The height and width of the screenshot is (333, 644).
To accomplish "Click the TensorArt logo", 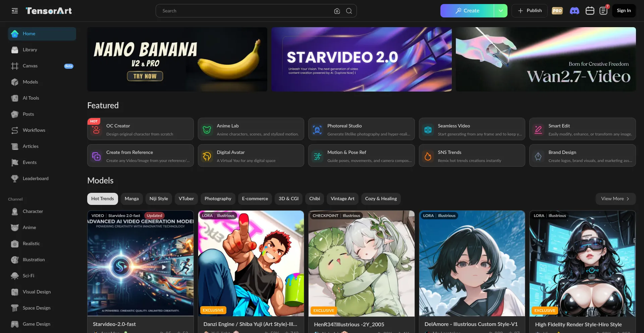I will pyautogui.click(x=49, y=11).
